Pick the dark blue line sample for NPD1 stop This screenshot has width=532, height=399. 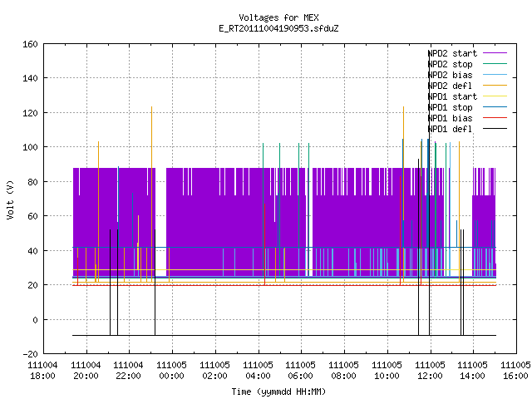[x=495, y=107]
